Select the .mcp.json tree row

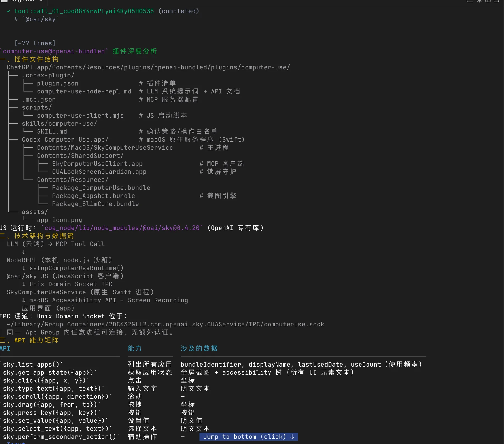click(x=39, y=99)
